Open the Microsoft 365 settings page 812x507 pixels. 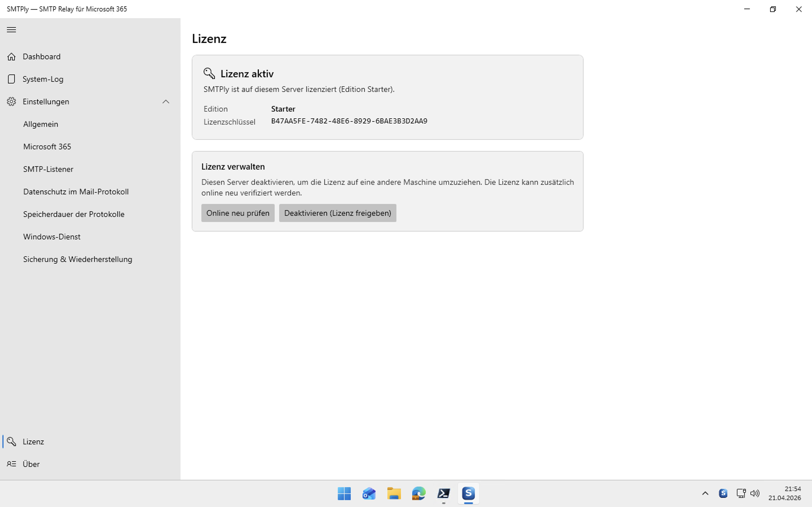point(47,146)
